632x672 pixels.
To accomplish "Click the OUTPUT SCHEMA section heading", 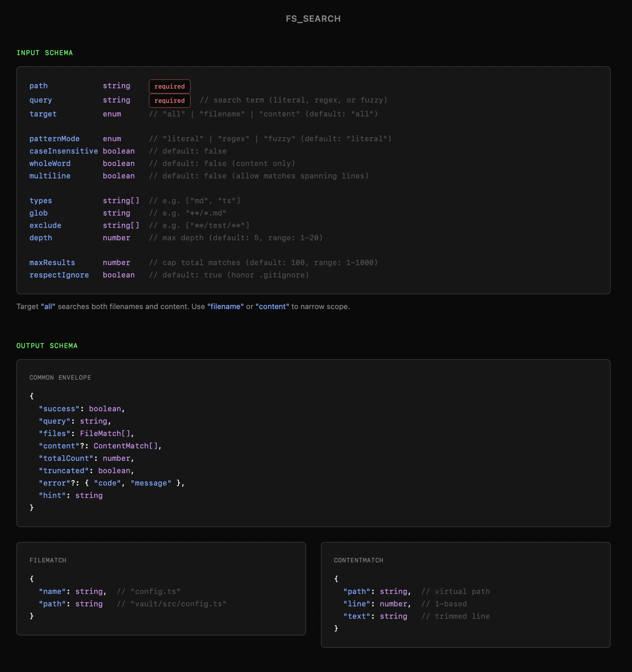I will point(47,345).
